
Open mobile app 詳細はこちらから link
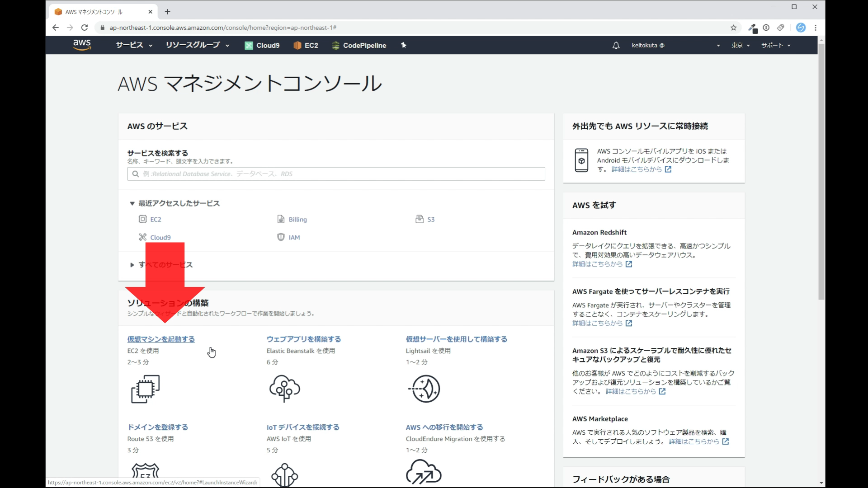[x=637, y=169]
